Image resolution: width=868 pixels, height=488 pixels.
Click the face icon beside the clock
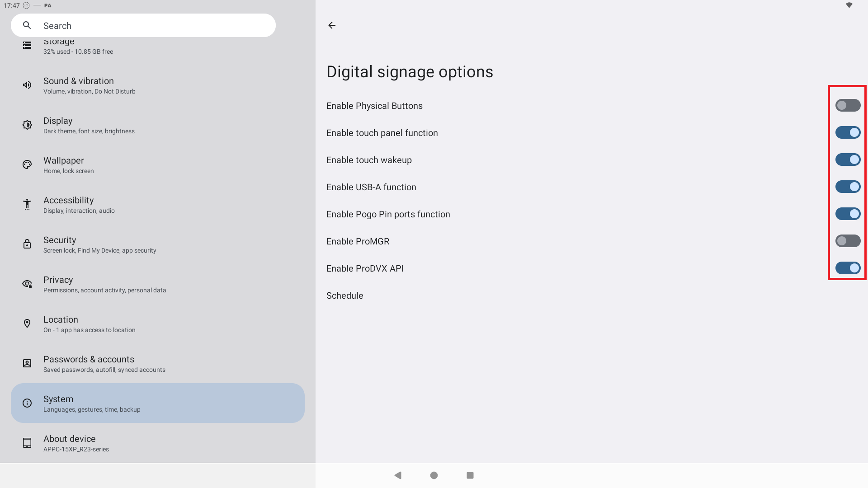click(26, 5)
